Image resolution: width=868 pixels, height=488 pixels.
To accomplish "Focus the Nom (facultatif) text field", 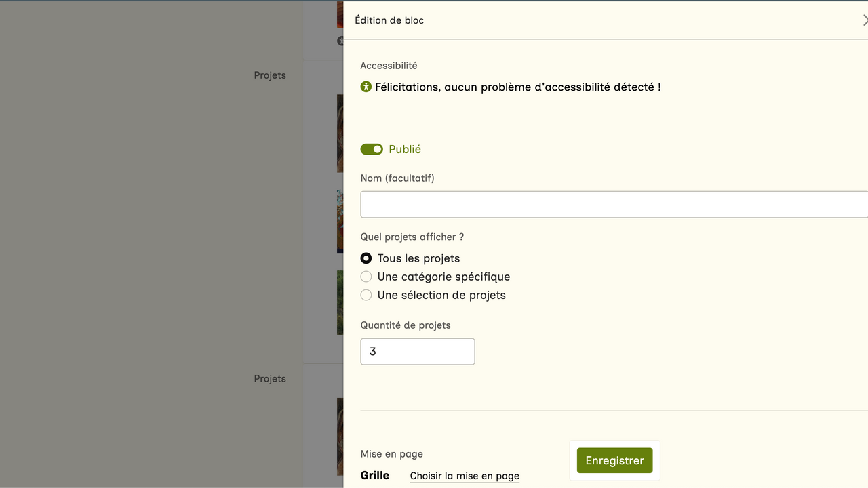I will click(x=614, y=205).
